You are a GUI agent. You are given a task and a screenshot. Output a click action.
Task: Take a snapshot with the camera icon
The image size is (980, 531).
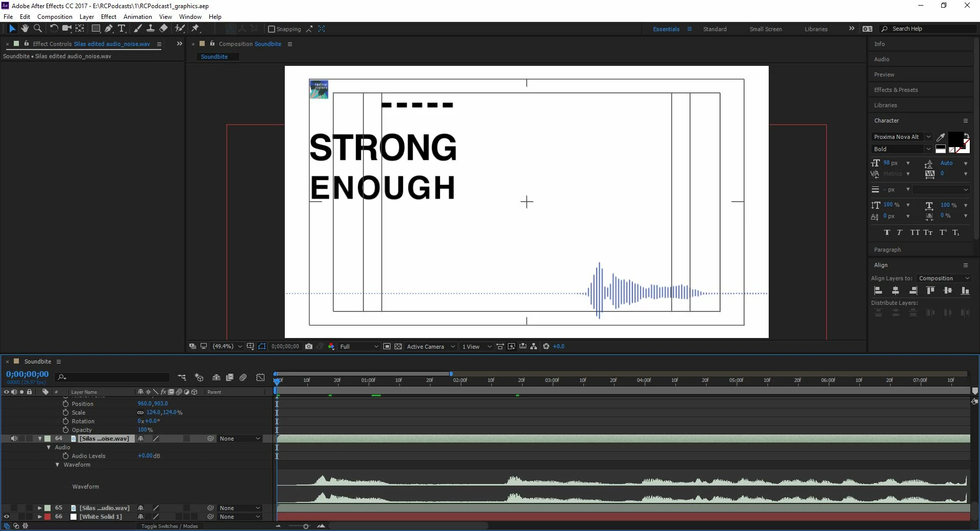click(x=309, y=346)
